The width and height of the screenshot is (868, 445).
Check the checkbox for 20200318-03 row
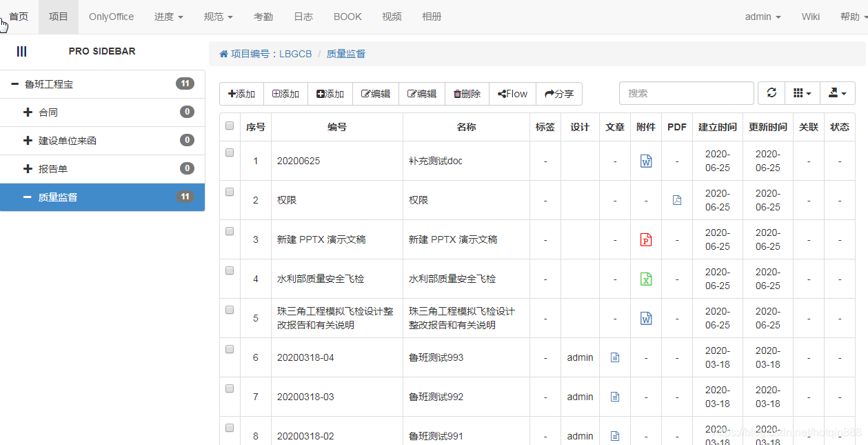coord(230,388)
